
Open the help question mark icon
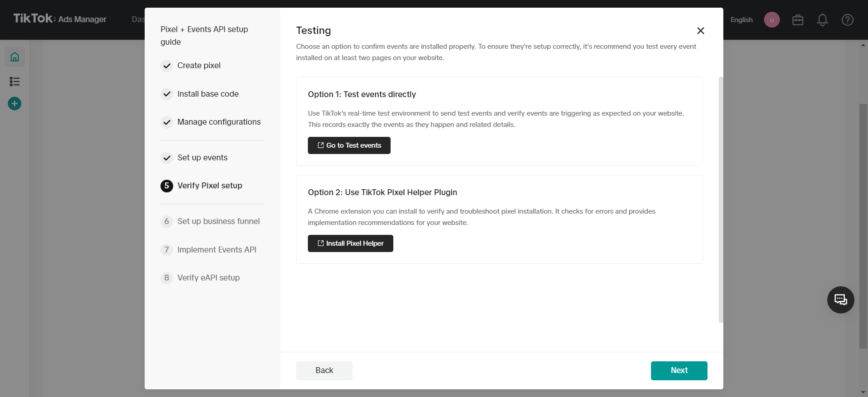point(847,20)
